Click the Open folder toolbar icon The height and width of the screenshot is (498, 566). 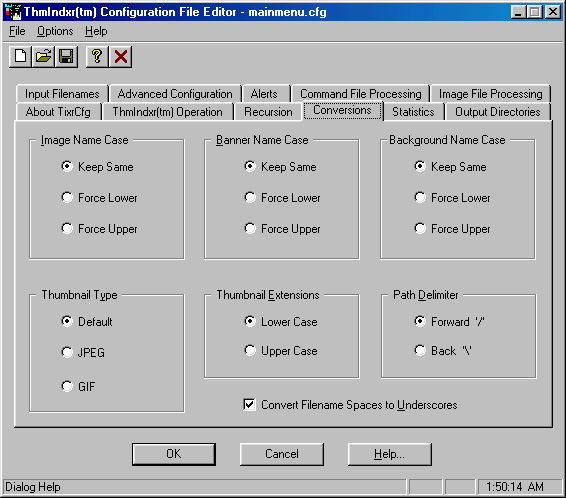(43, 57)
